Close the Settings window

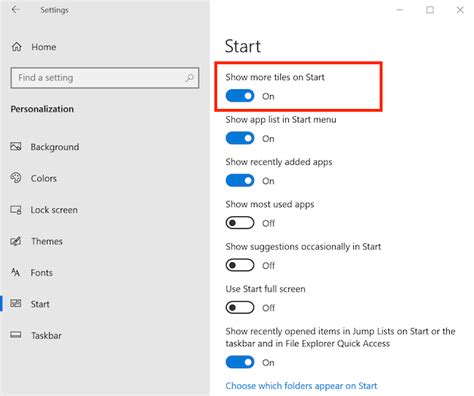coord(460,10)
